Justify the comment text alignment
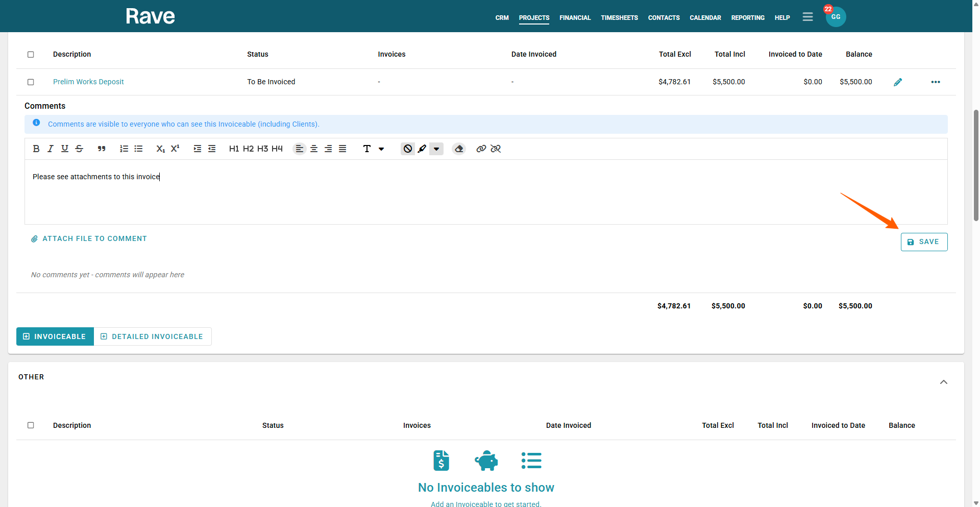980x507 pixels. click(342, 149)
